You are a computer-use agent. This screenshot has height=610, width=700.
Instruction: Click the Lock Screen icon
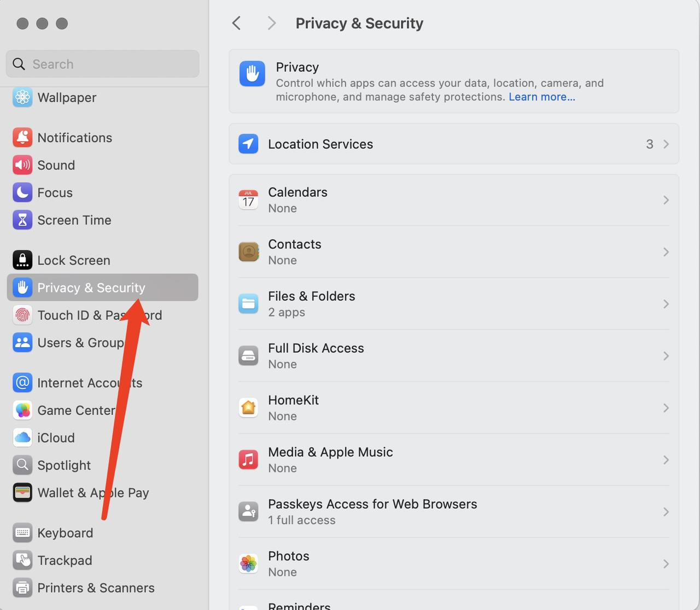tap(22, 260)
